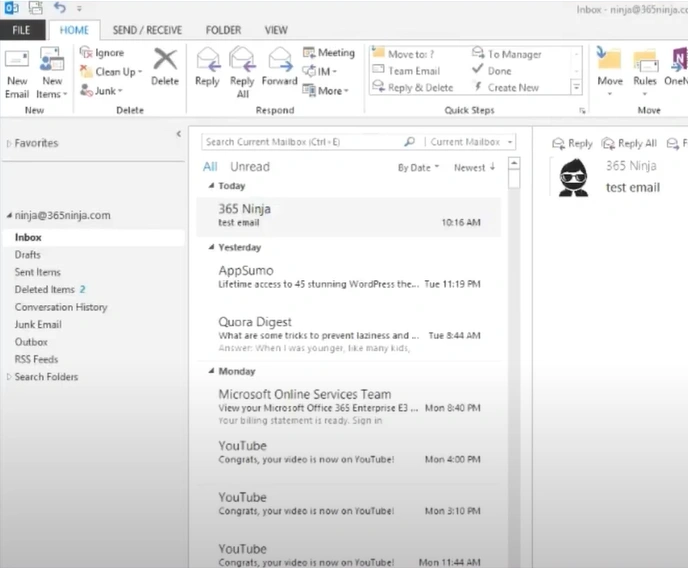Show All messages filter
Viewport: 688px width, 568px height.
[x=210, y=167]
